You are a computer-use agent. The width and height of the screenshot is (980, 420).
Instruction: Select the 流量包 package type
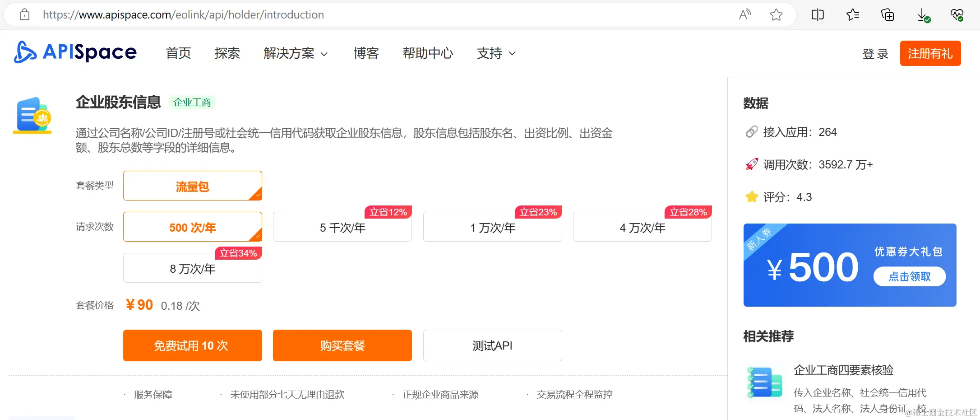[x=193, y=186]
